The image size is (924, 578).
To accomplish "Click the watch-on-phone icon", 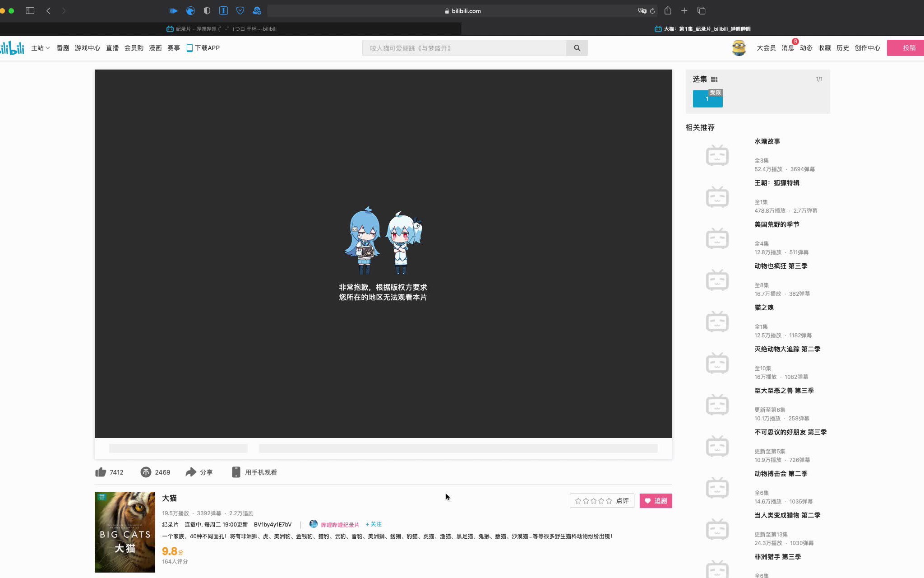I will [236, 472].
